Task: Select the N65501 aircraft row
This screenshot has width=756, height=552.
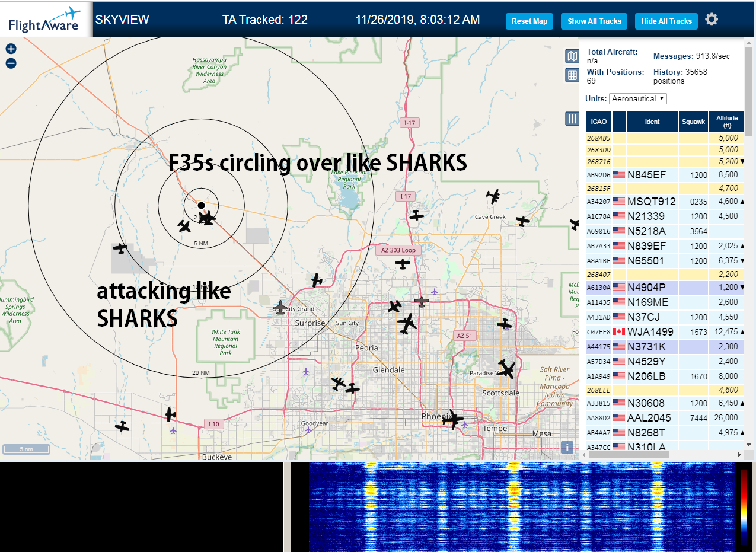Action: tap(665, 260)
